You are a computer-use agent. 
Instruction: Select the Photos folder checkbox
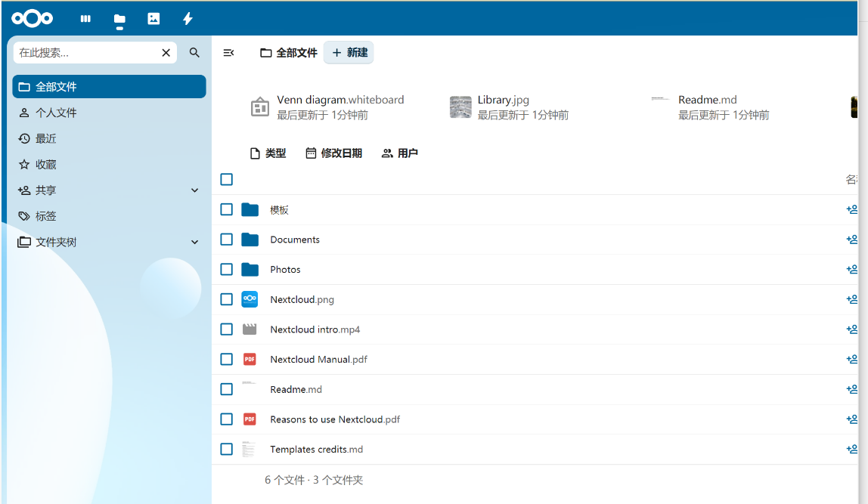pyautogui.click(x=226, y=270)
